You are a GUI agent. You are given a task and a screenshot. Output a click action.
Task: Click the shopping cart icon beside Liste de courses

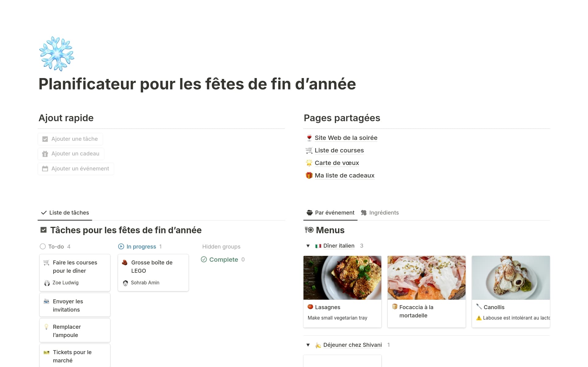pos(309,151)
